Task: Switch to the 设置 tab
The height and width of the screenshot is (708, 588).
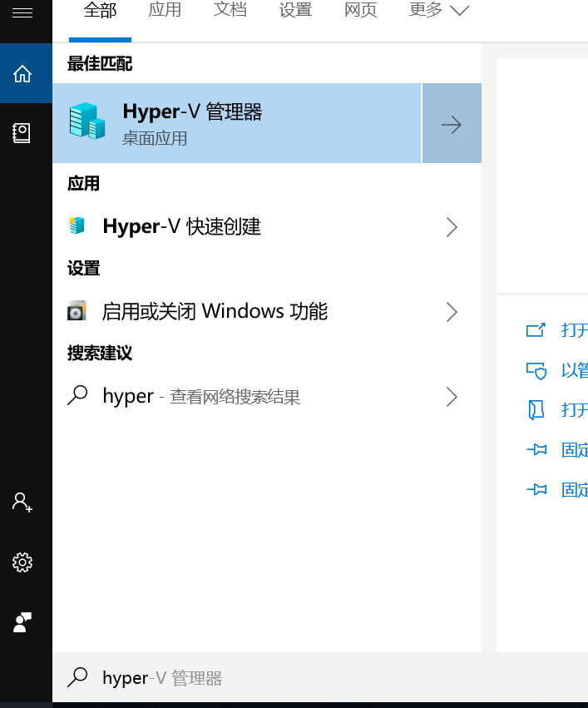Action: pyautogui.click(x=295, y=10)
